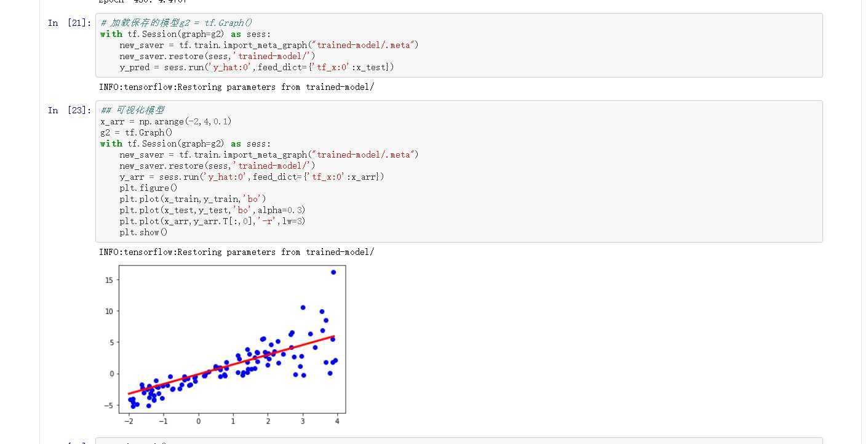Screen dimensions: 868x444
Task: Collapse cell 21 output via its left margin
Action: (x=68, y=87)
